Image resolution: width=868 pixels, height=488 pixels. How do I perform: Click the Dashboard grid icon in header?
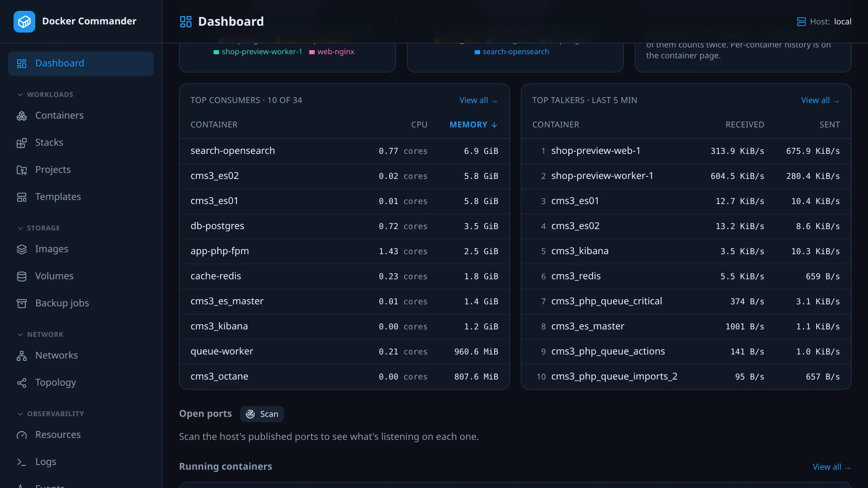click(185, 21)
